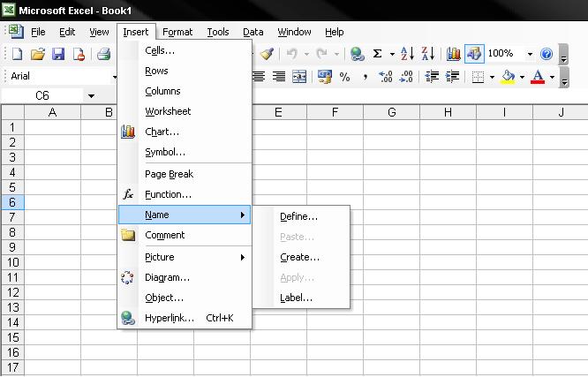Click the Insert Hyperlink toolbar icon
The image size is (588, 377).
357,54
